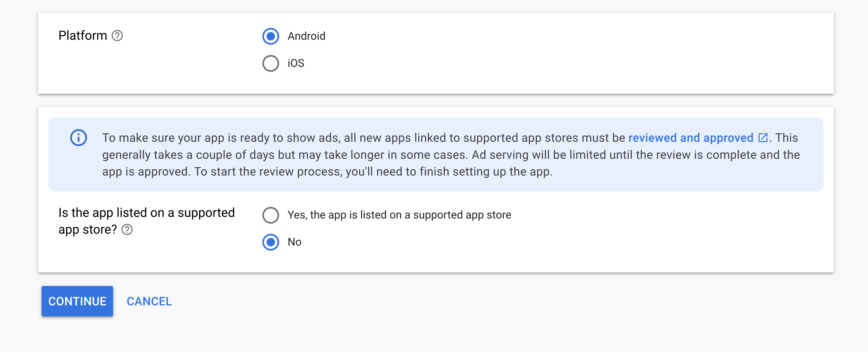Image resolution: width=868 pixels, height=352 pixels.
Task: Select the iOS radio button
Action: click(271, 63)
